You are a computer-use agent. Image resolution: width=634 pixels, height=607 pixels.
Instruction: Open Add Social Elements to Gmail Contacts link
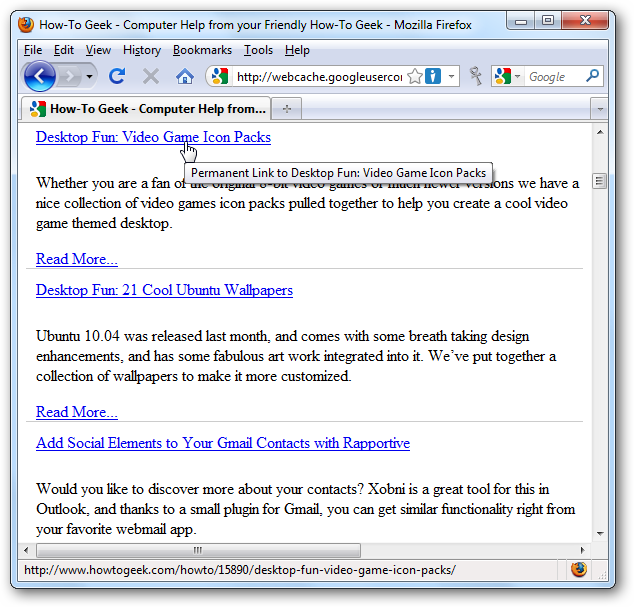coord(223,443)
